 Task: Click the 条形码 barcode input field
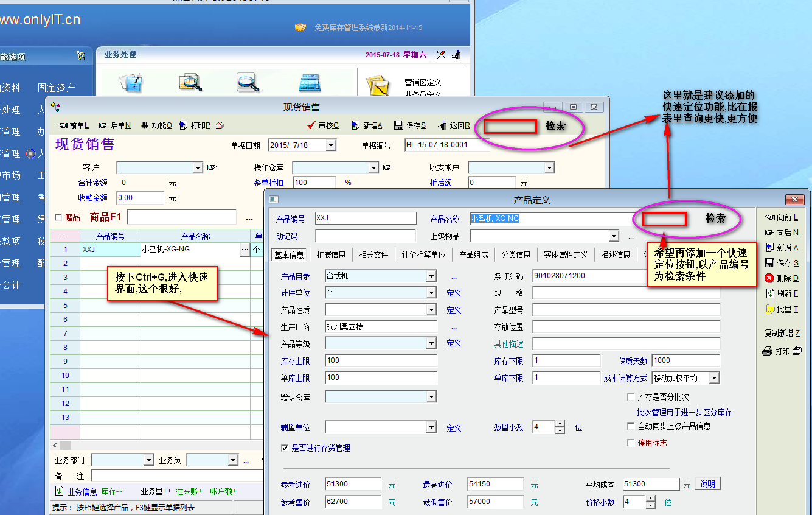click(x=587, y=276)
